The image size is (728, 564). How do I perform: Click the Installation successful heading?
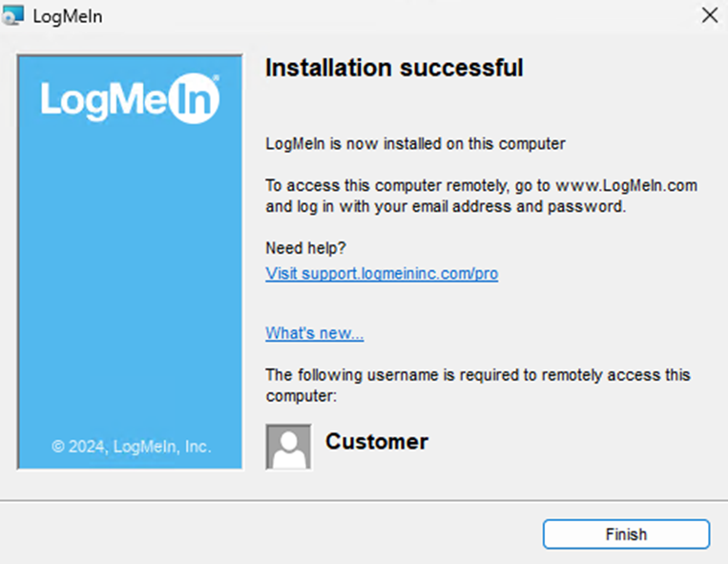(x=393, y=68)
